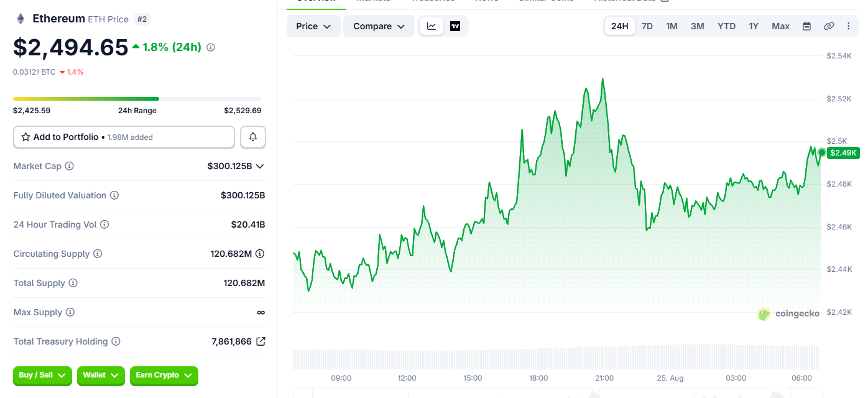
Task: Click the $2.49K current price label
Action: [843, 152]
